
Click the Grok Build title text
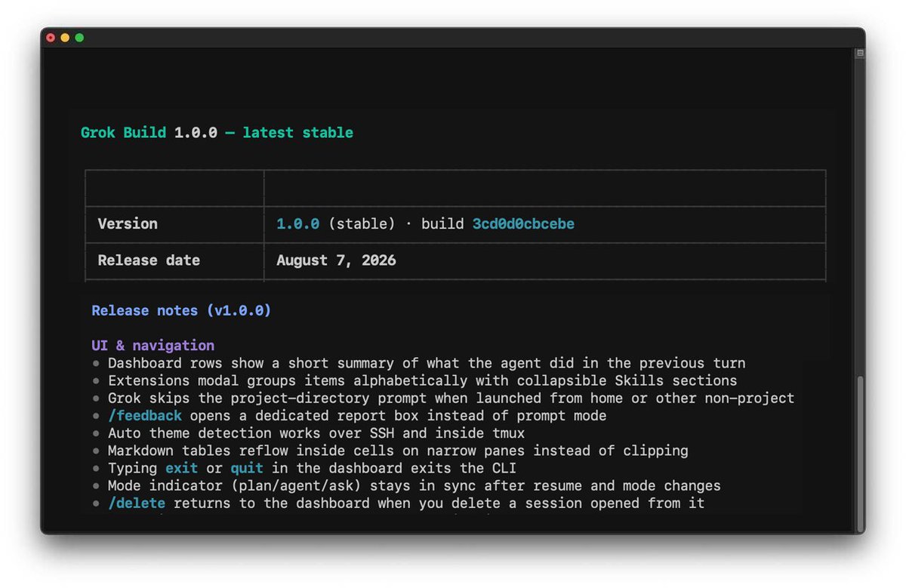[124, 133]
